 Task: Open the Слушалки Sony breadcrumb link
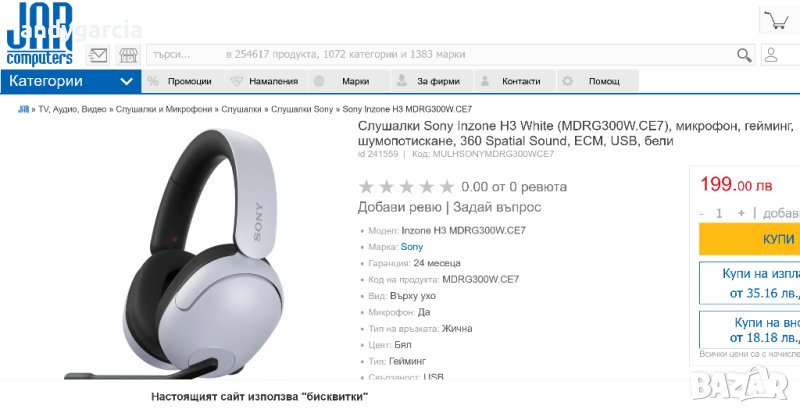point(302,109)
